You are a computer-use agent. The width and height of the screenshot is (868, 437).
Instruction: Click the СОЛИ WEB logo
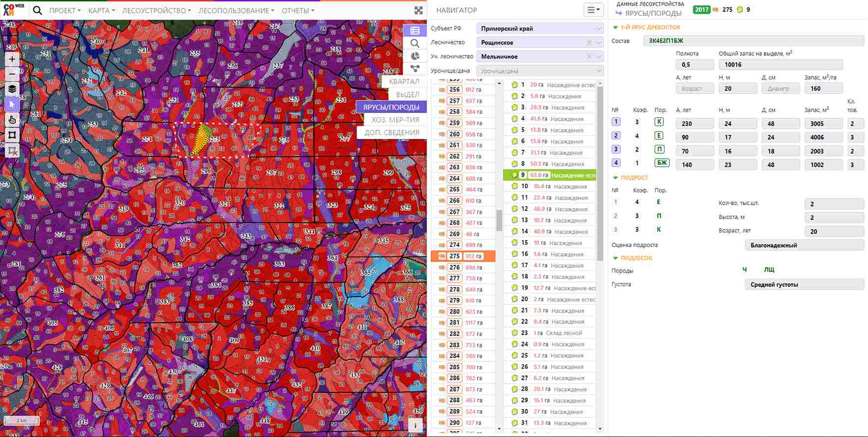[x=13, y=9]
